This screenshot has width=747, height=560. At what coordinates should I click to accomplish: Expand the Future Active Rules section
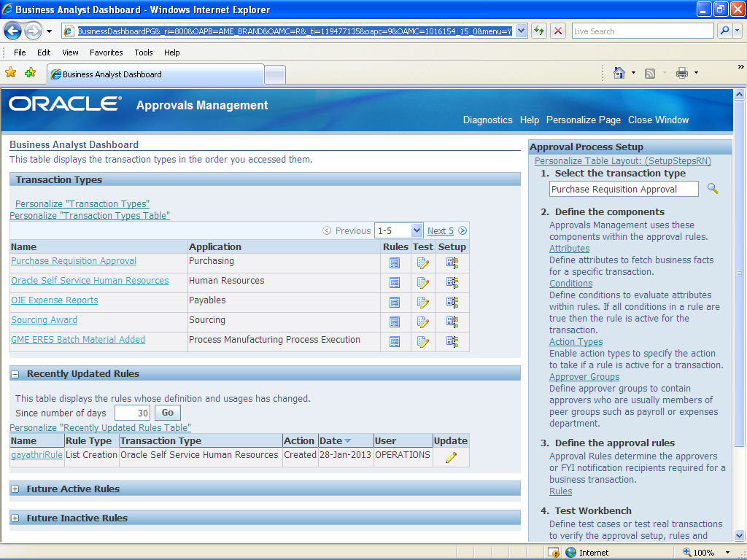coord(15,489)
